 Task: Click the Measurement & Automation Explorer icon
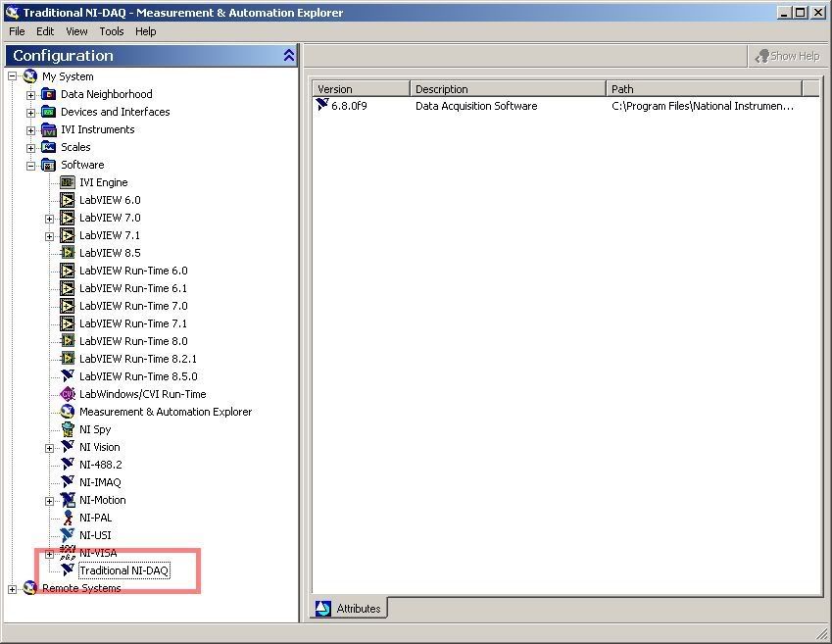[68, 412]
